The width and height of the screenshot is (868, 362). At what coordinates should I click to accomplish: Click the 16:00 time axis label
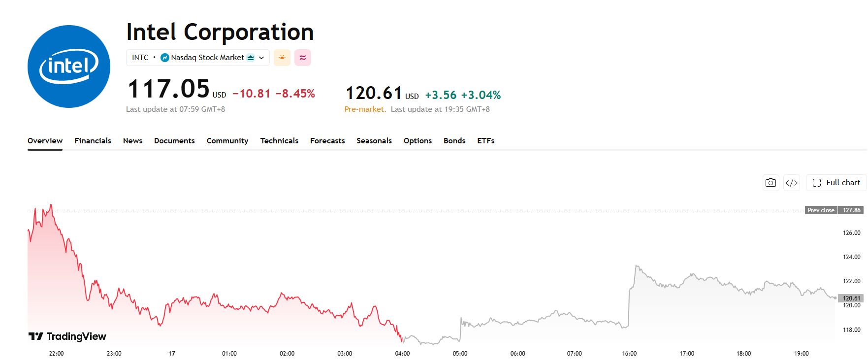(629, 354)
